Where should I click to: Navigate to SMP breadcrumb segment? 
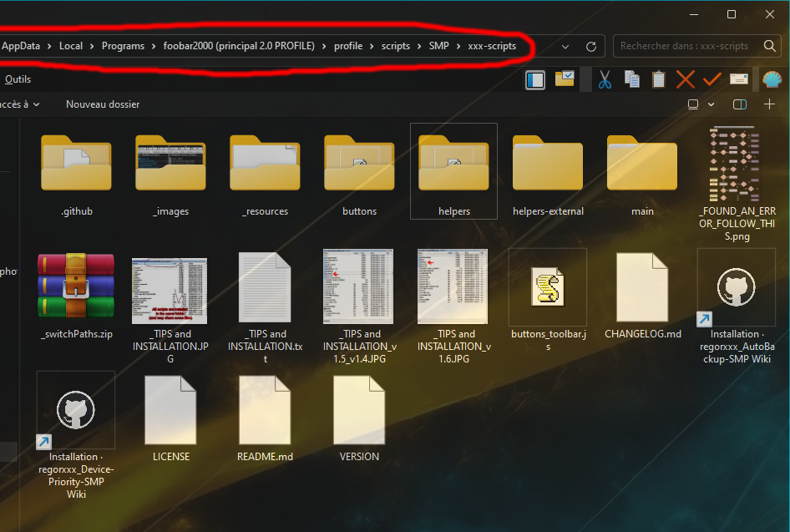438,46
